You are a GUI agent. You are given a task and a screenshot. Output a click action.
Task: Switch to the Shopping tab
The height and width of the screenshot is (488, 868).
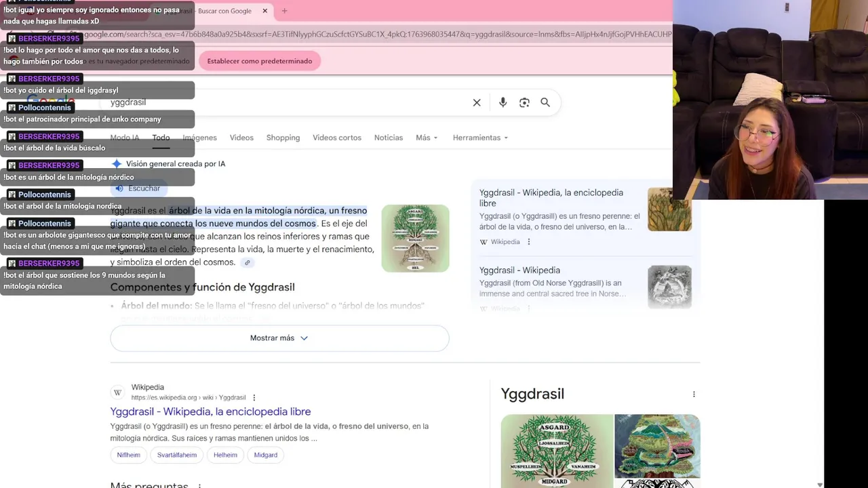pyautogui.click(x=283, y=138)
